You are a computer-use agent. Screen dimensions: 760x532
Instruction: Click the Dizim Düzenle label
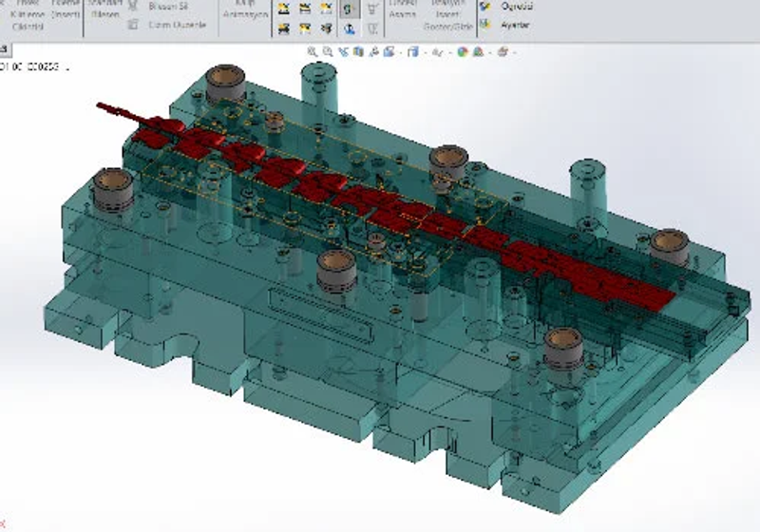pos(178,25)
